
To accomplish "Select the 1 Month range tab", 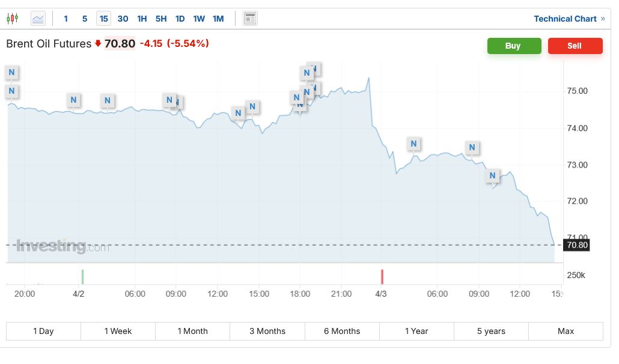I will click(192, 331).
